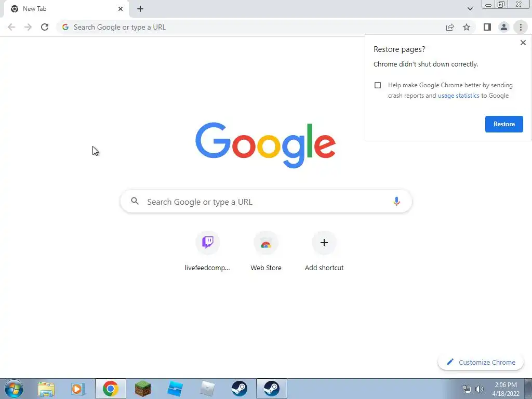Click the Show desktop strip
The image size is (532, 399).
click(x=528, y=389)
